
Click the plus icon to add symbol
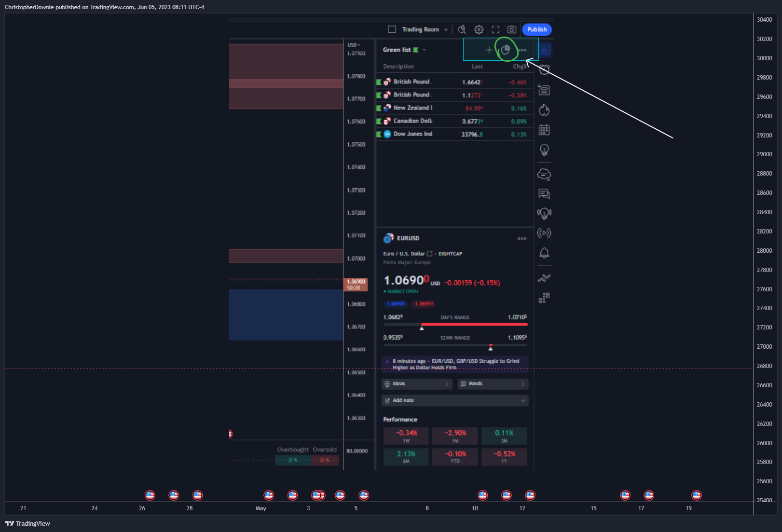489,50
